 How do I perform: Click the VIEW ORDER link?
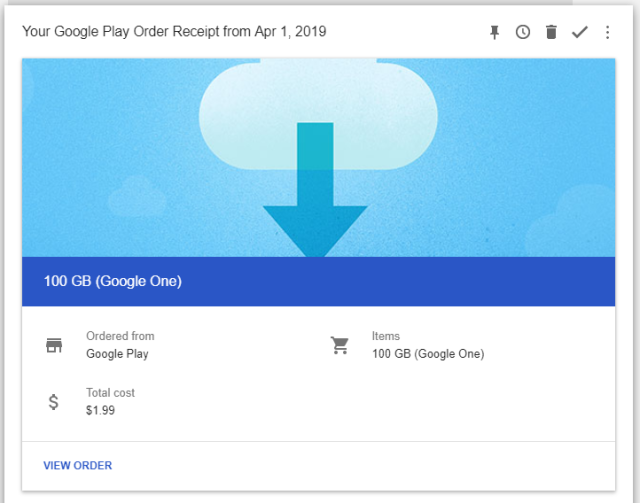click(x=78, y=465)
